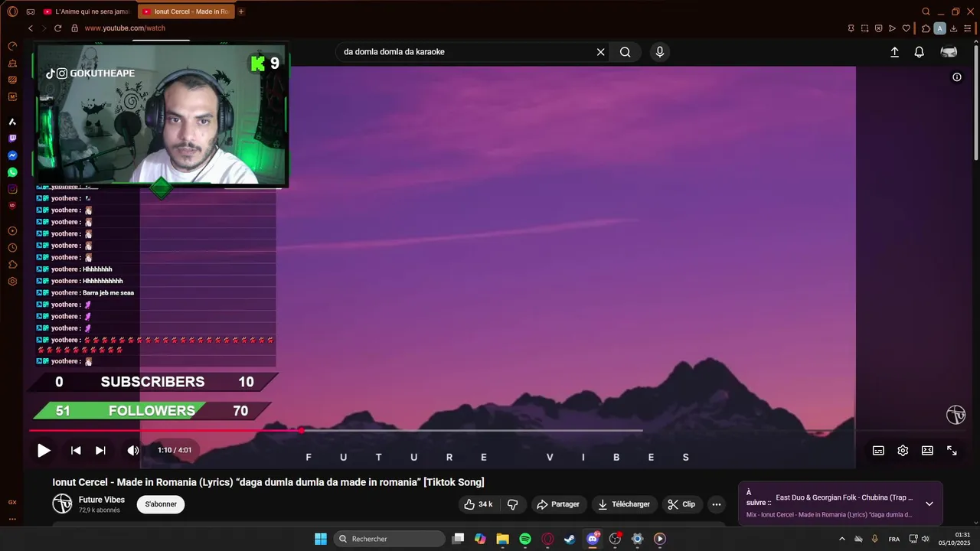Open browser downloads icon
The width and height of the screenshot is (980, 551).
[x=954, y=28]
